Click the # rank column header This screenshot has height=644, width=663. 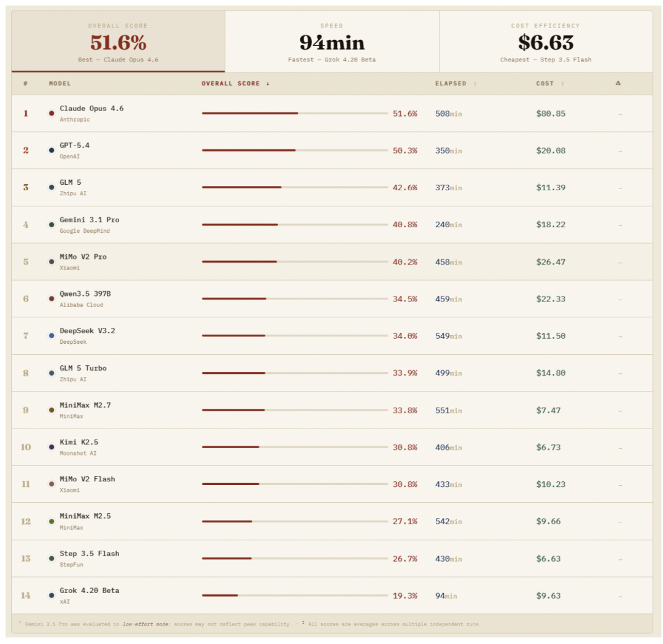[x=25, y=83]
